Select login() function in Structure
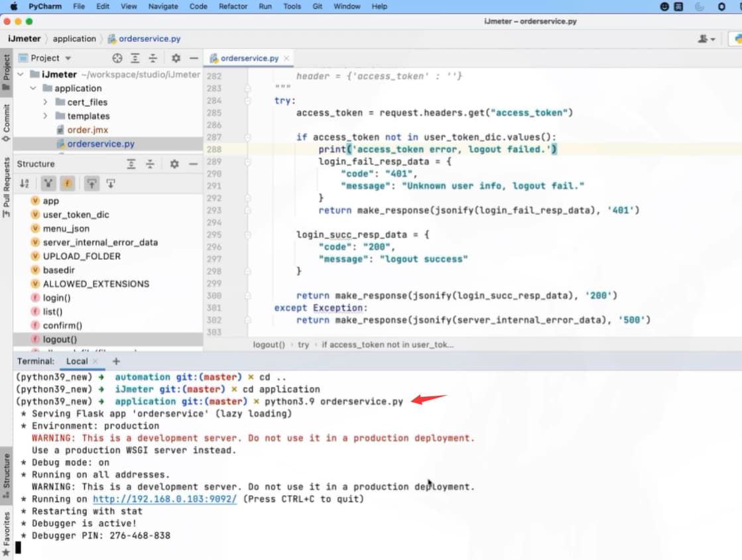 [56, 298]
